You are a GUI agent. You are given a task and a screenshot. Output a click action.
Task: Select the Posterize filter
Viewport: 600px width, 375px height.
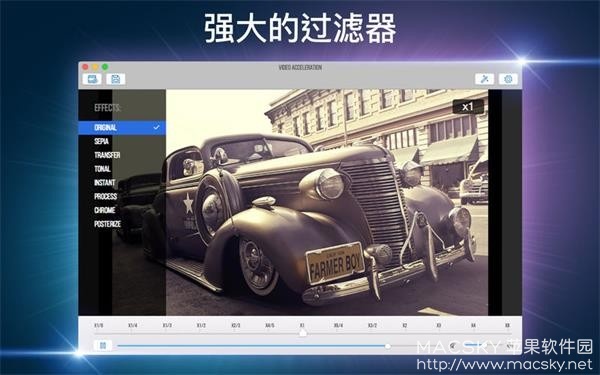tap(108, 224)
